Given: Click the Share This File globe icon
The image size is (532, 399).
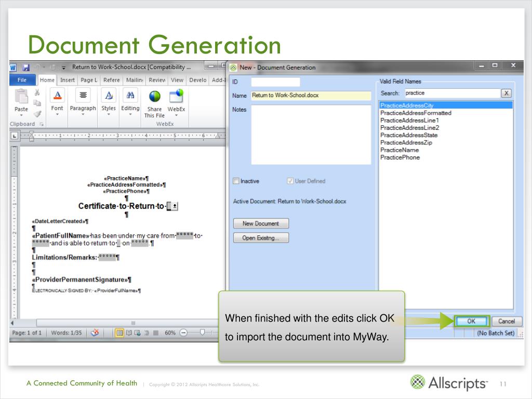Looking at the screenshot, I should point(155,96).
